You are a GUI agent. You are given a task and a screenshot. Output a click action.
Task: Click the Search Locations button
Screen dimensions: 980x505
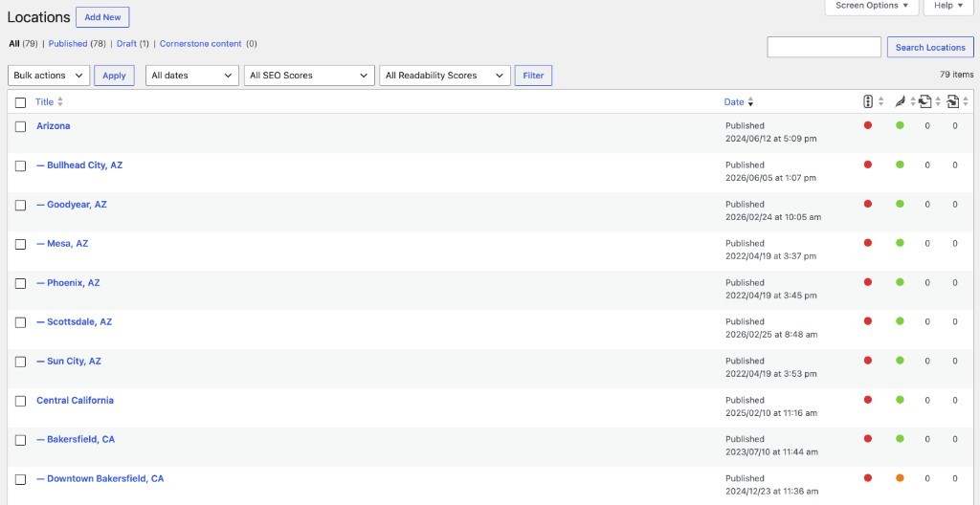tap(930, 47)
